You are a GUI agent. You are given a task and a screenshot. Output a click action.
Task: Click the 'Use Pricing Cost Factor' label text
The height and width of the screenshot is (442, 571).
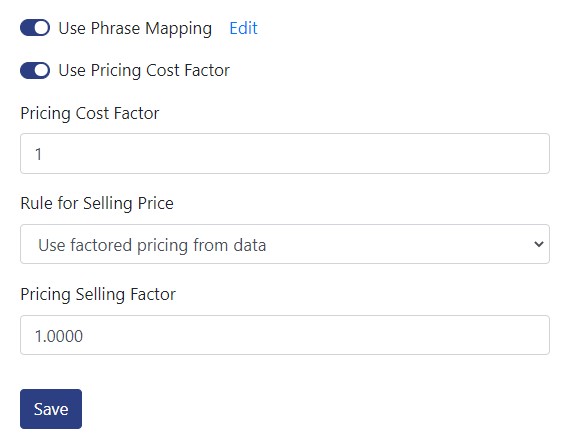click(x=144, y=71)
